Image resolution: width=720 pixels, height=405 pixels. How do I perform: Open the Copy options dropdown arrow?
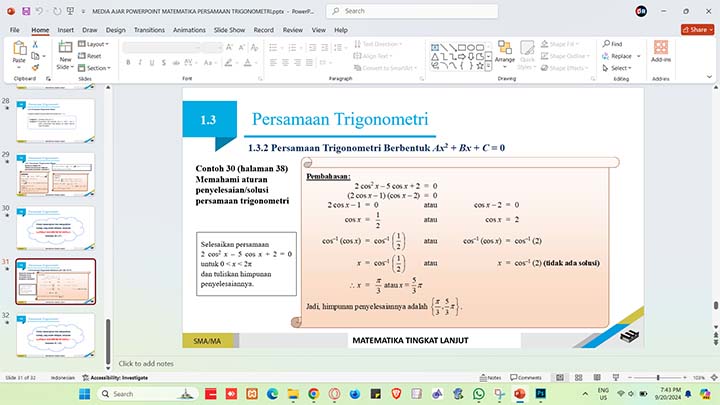(x=44, y=56)
